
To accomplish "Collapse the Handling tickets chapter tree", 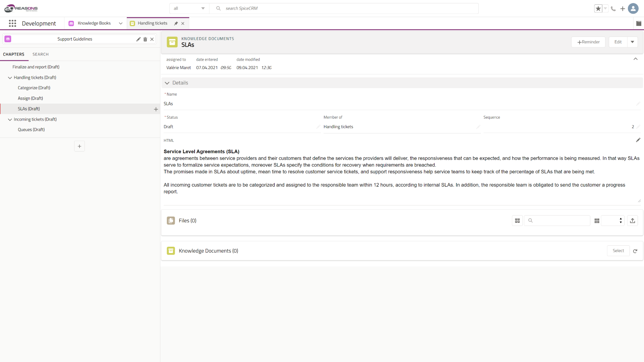I will pos(10,78).
